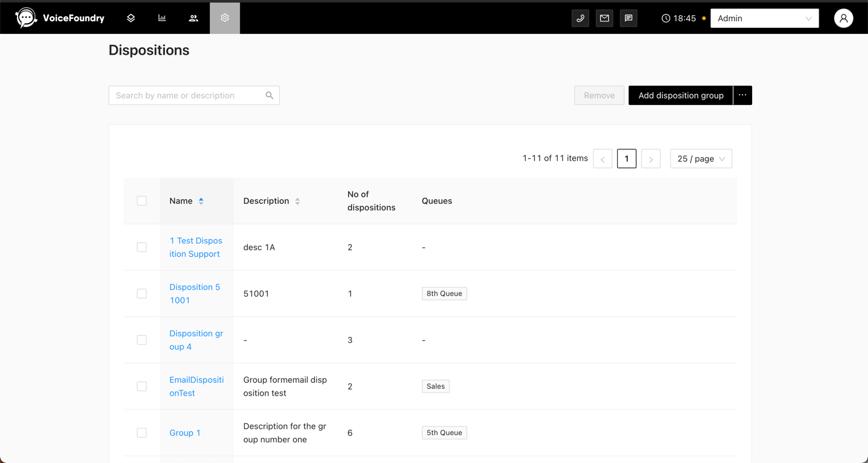Viewport: 868px width, 463px height.
Task: Open the Group 1 link
Action: pos(185,433)
